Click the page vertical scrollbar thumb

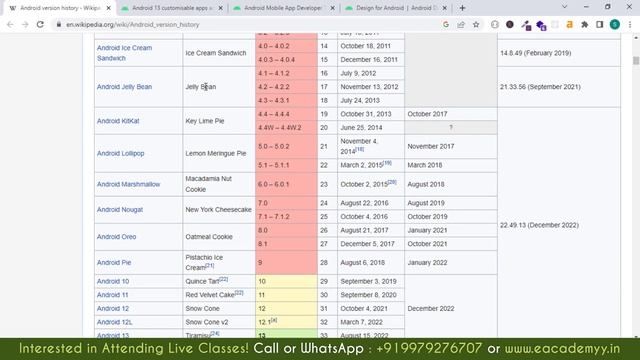point(636,60)
